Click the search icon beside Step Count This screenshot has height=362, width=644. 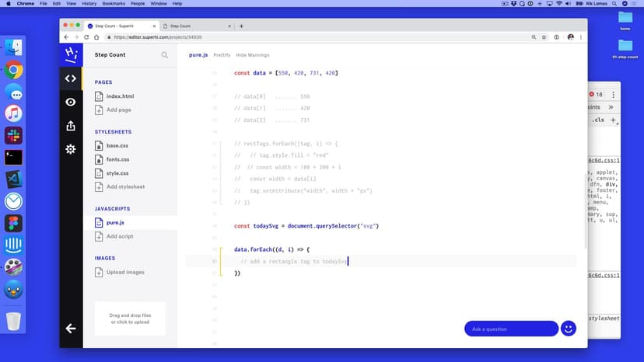pos(164,55)
